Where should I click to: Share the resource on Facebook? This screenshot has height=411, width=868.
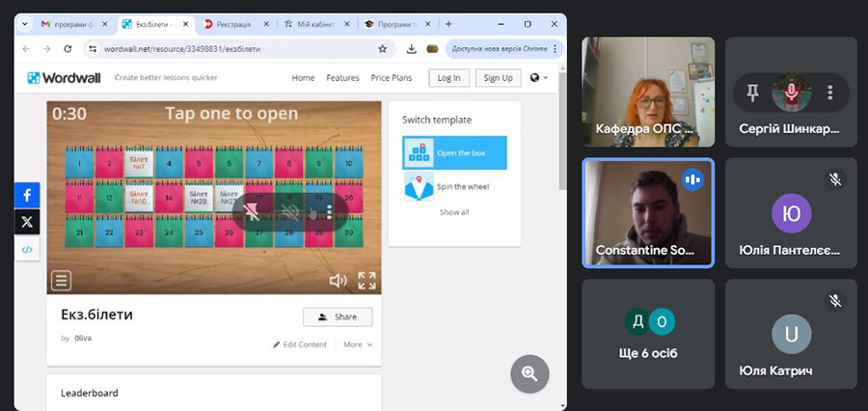27,195
